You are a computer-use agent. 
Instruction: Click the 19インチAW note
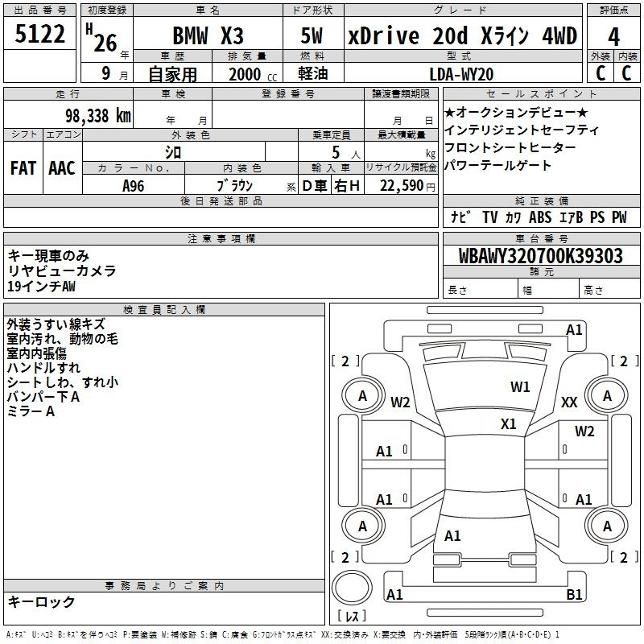[42, 287]
